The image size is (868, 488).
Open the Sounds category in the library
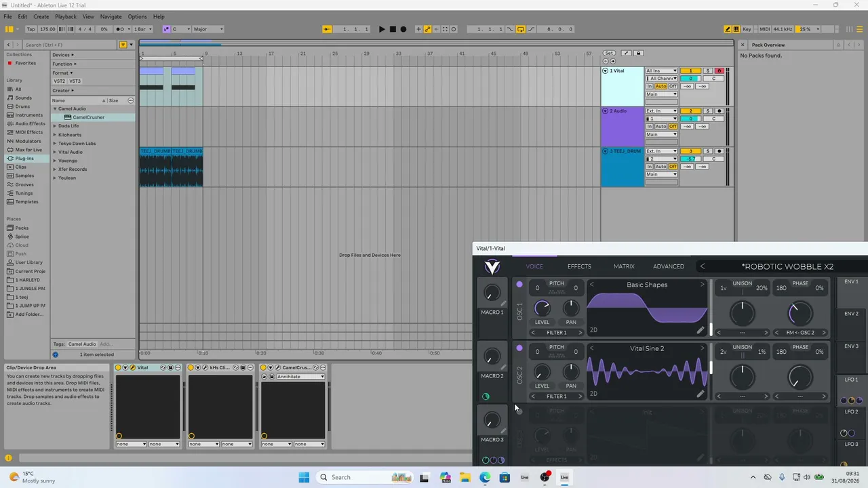click(23, 98)
